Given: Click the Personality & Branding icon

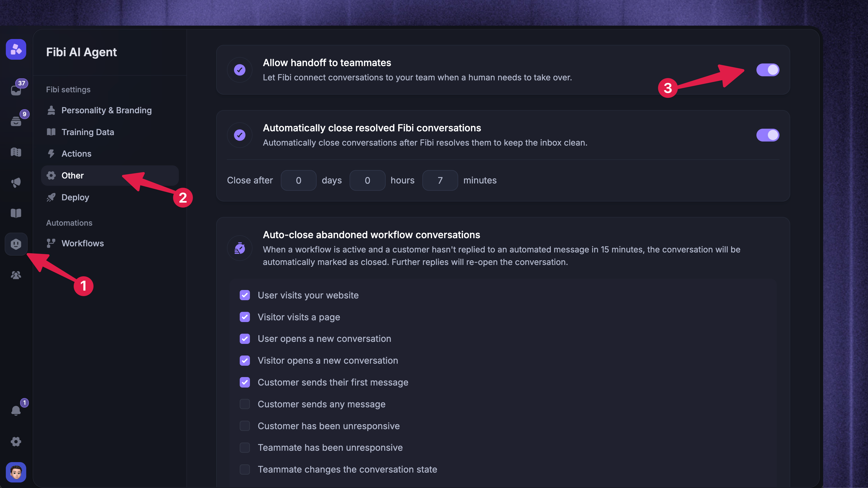Looking at the screenshot, I should click(x=51, y=110).
